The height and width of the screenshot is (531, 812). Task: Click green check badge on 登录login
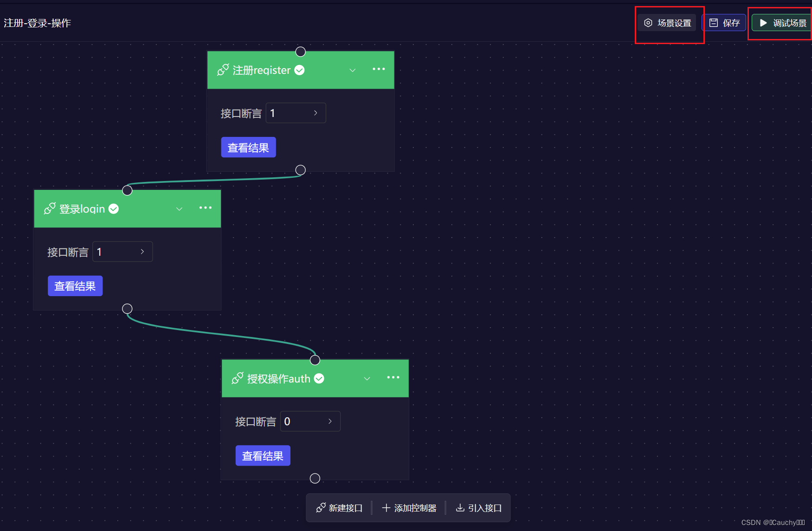(x=114, y=209)
